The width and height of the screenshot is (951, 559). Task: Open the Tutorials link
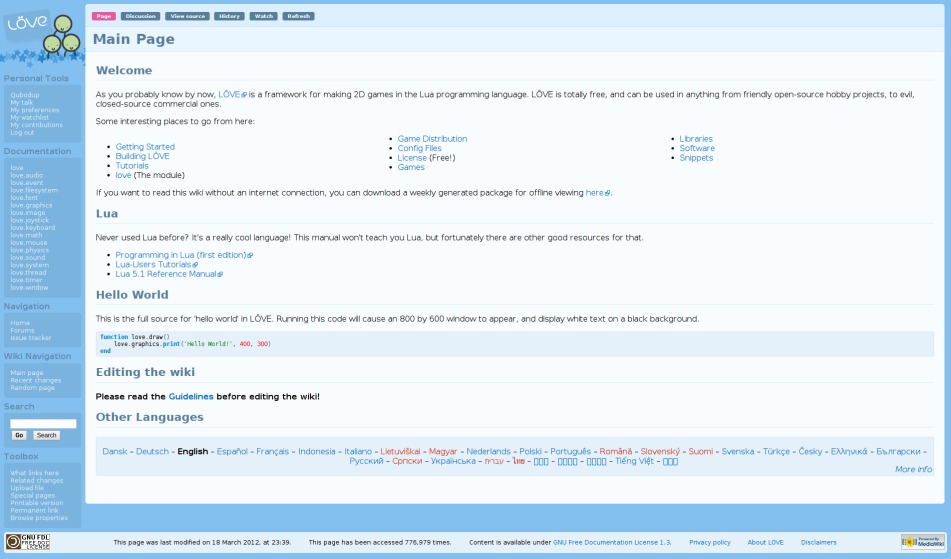click(x=132, y=166)
